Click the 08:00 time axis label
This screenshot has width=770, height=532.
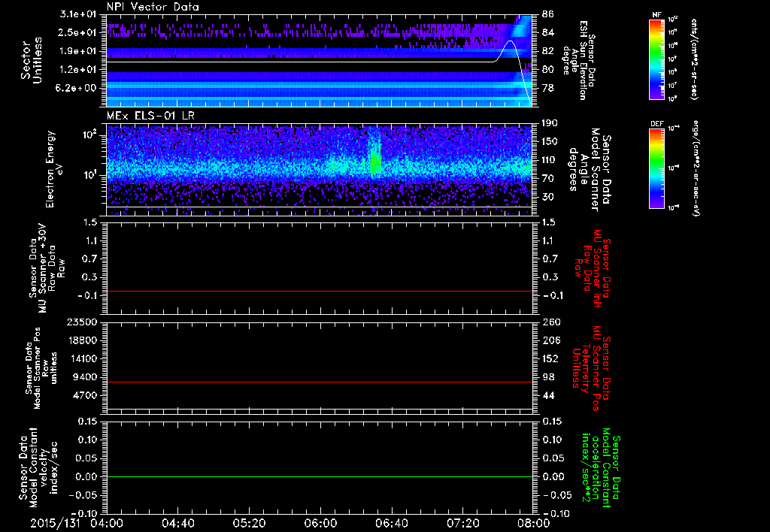pyautogui.click(x=534, y=523)
